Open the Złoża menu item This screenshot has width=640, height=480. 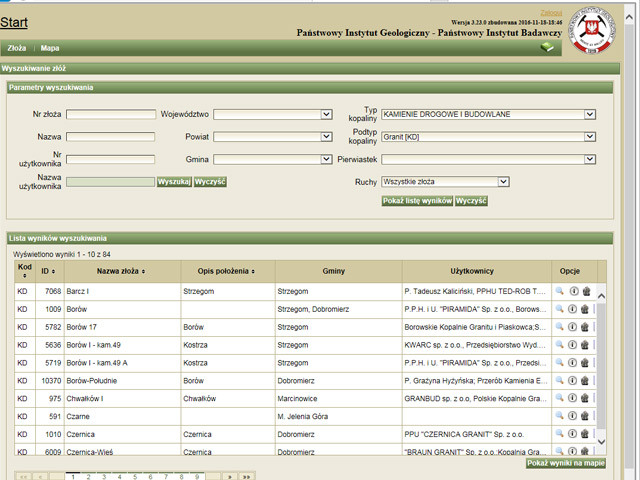point(16,47)
